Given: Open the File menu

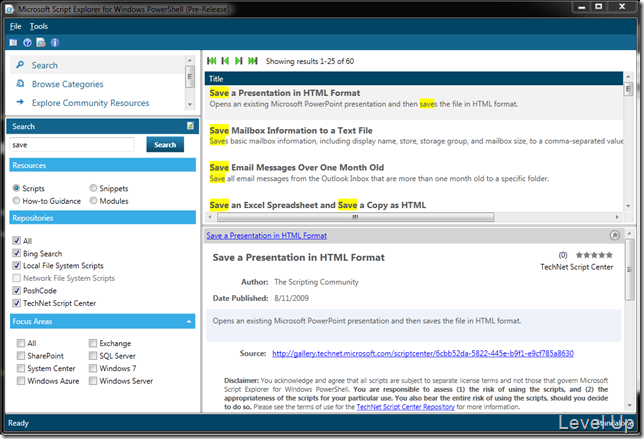Looking at the screenshot, I should pos(16,26).
